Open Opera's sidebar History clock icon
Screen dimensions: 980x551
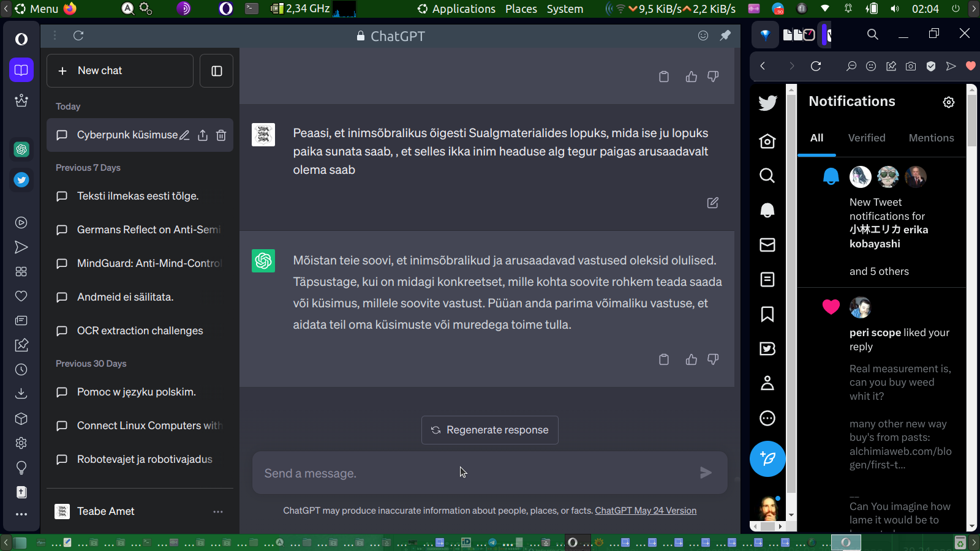[21, 370]
